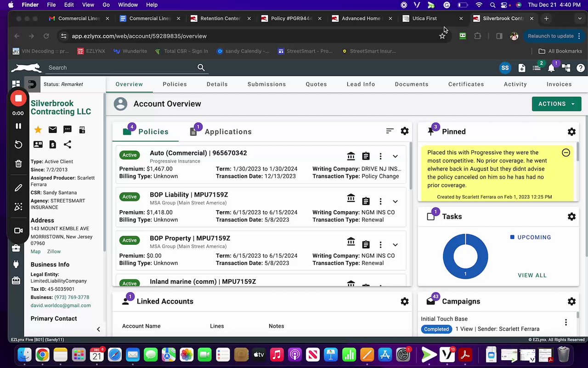Open Policies panel settings gear
Viewport: 588px width, 368px height.
coord(405,131)
